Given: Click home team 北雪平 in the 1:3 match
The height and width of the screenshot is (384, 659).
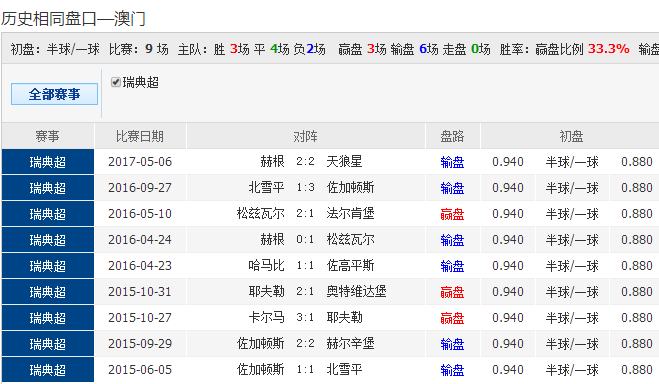Looking at the screenshot, I should click(x=266, y=187).
